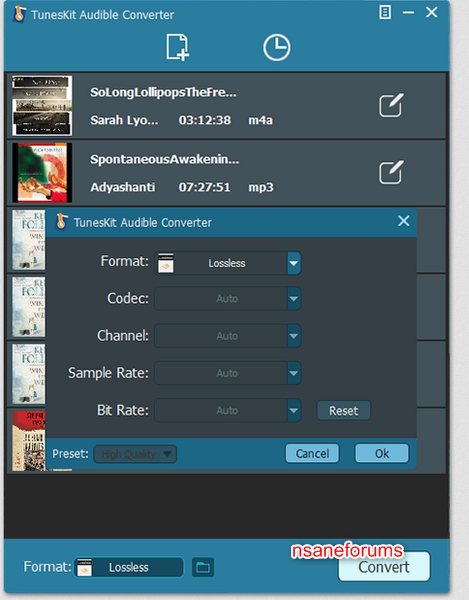
Task: Click the Lossless format icon in the dialog
Action: [166, 263]
